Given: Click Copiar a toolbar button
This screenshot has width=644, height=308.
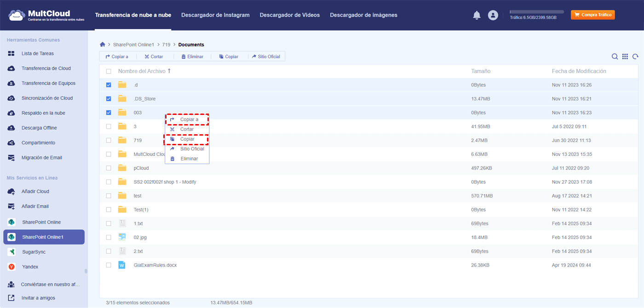Looking at the screenshot, I should tap(117, 57).
